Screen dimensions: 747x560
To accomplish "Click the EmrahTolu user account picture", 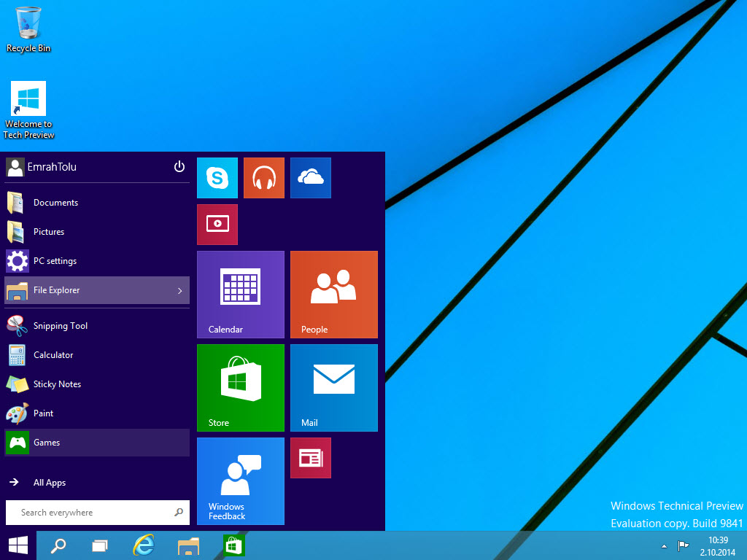I will pyautogui.click(x=15, y=167).
